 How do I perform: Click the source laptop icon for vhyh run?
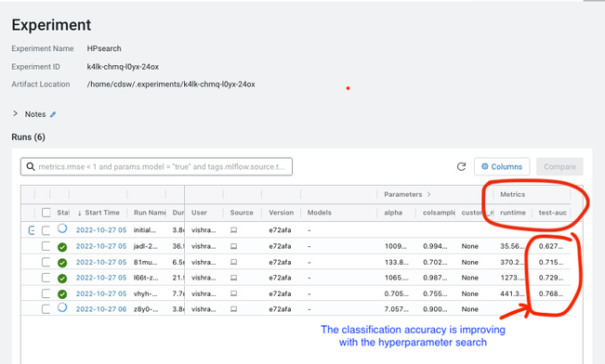233,293
